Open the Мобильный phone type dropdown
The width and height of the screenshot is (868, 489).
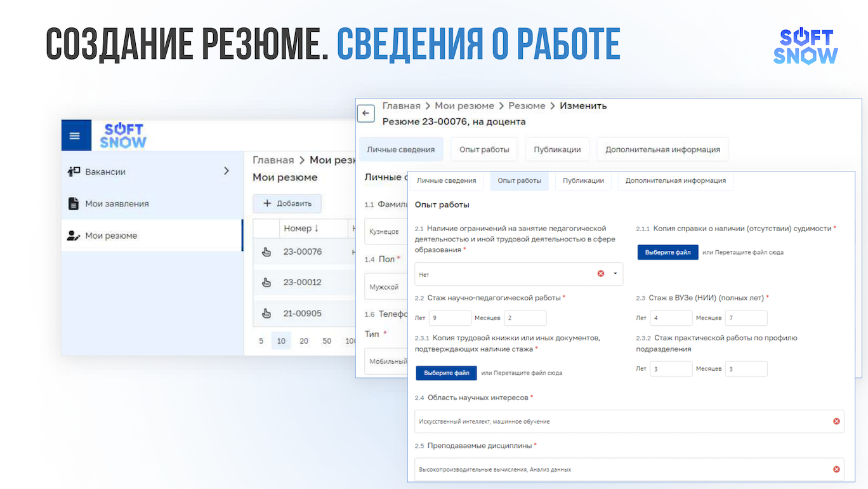coord(386,361)
